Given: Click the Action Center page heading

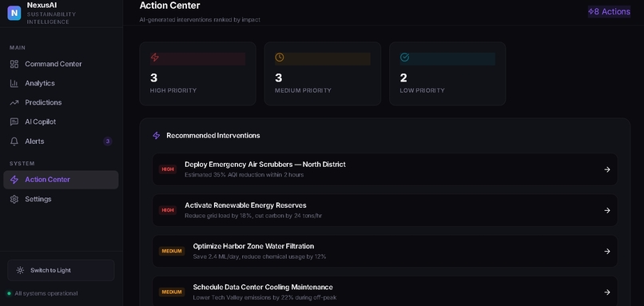Looking at the screenshot, I should [169, 6].
